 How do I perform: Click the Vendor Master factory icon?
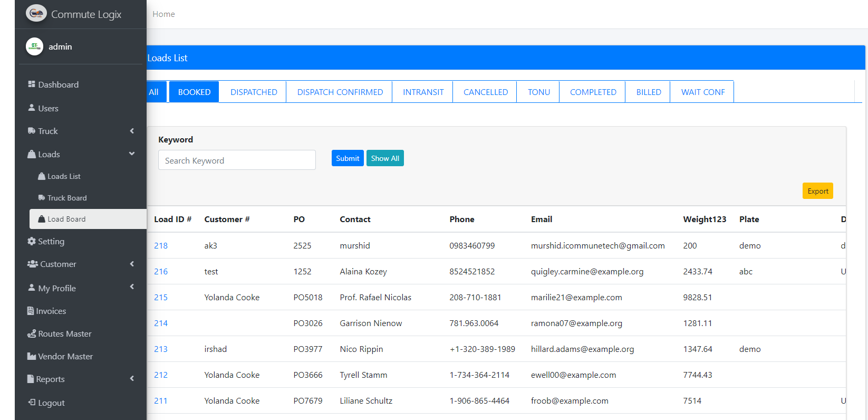point(32,356)
